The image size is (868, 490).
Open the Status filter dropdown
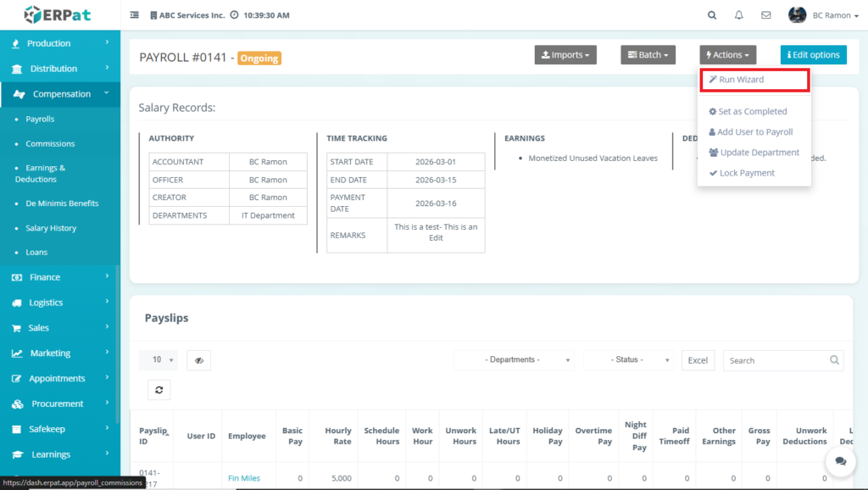pyautogui.click(x=628, y=360)
